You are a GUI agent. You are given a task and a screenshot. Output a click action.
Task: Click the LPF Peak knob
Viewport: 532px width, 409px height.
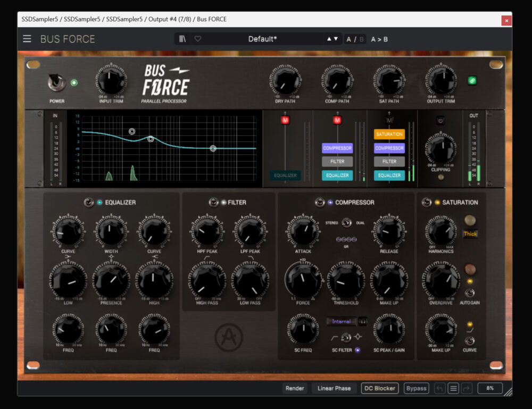tap(250, 231)
